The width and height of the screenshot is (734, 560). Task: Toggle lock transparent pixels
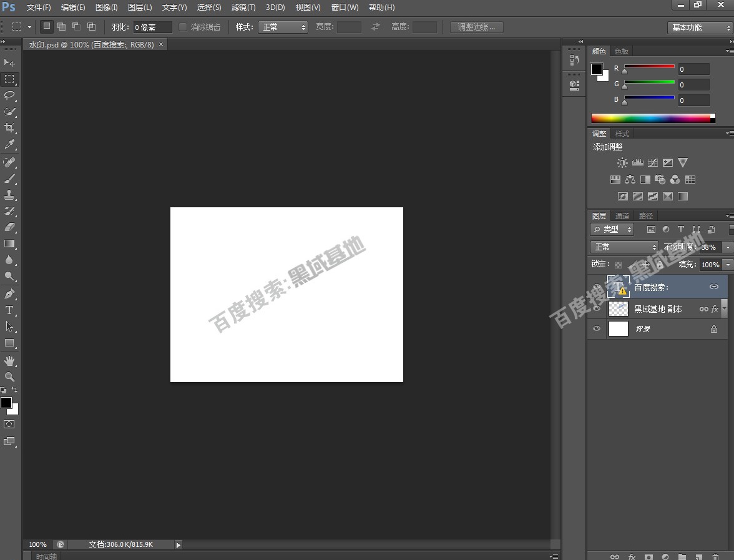tap(618, 265)
